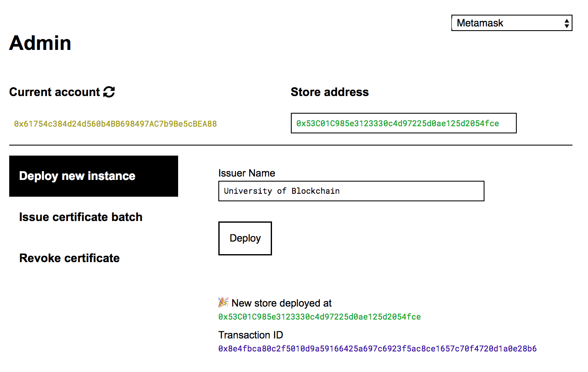The width and height of the screenshot is (588, 372).
Task: Click the yellow current account address
Action: (115, 124)
